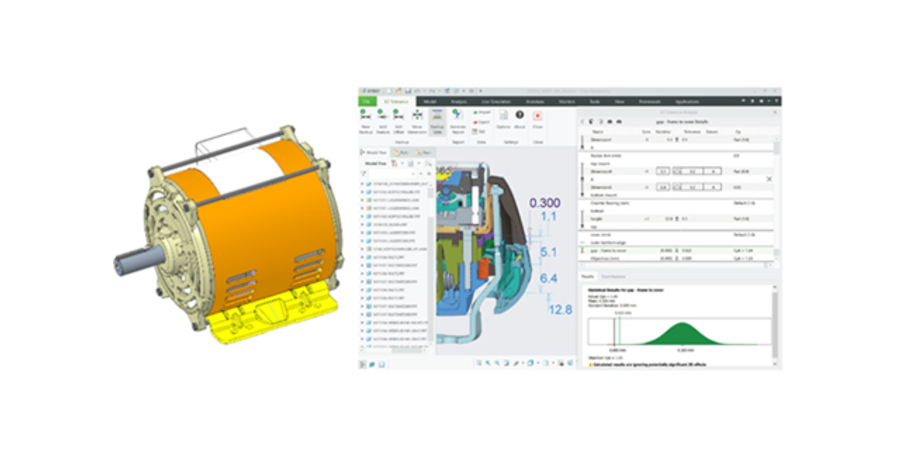Screen dimensions: 900x450
Task: Switch to the Contributions tab
Action: [613, 275]
